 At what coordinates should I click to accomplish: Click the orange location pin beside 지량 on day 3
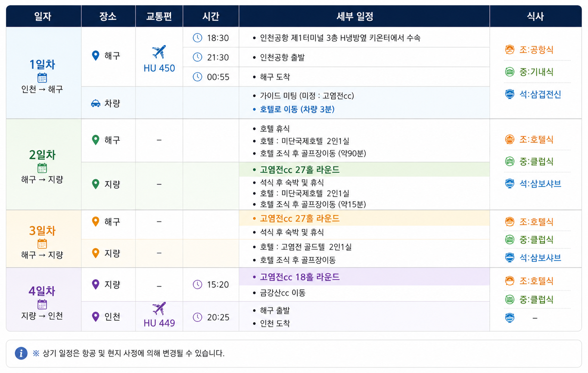96,253
